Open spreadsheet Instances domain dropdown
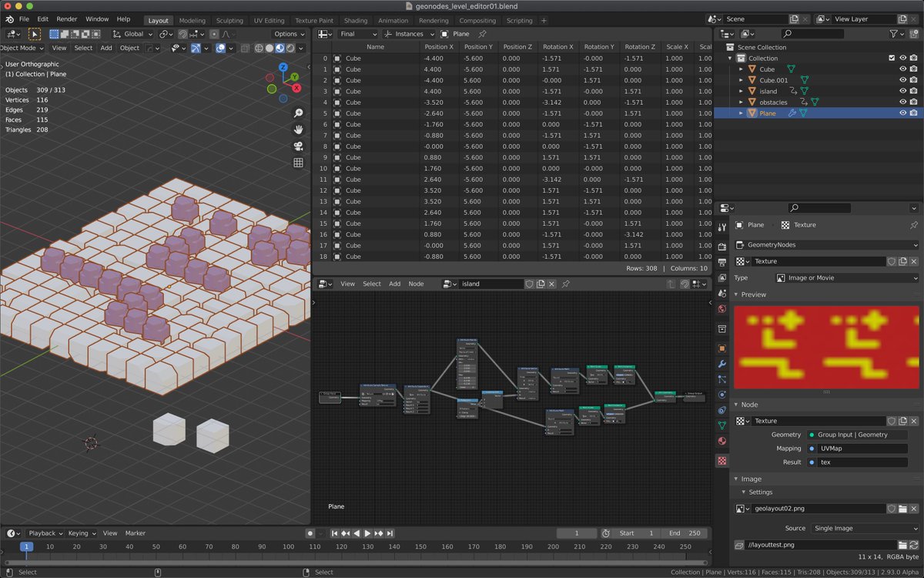Viewport: 924px width, 578px height. [x=409, y=34]
